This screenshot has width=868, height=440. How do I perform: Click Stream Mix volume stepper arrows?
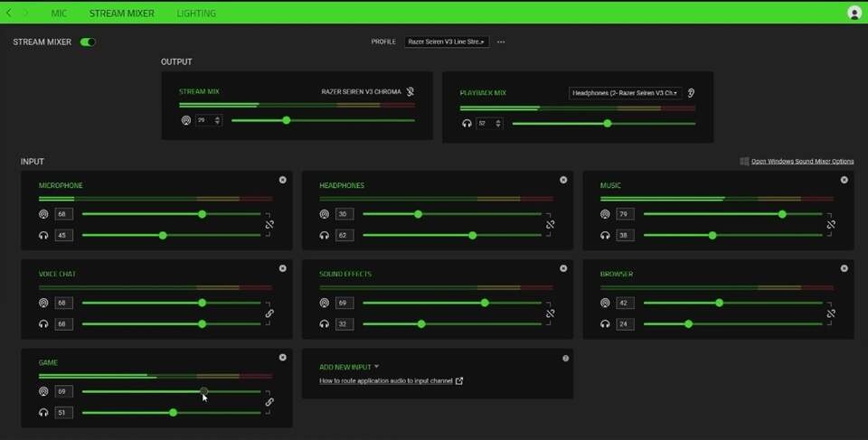[x=217, y=120]
